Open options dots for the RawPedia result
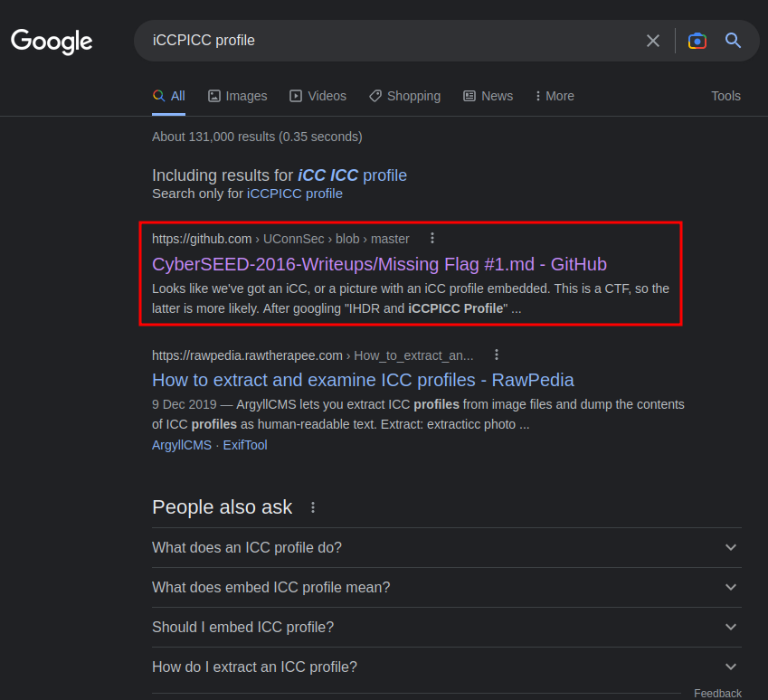Screen dimensions: 768x700 496,355
